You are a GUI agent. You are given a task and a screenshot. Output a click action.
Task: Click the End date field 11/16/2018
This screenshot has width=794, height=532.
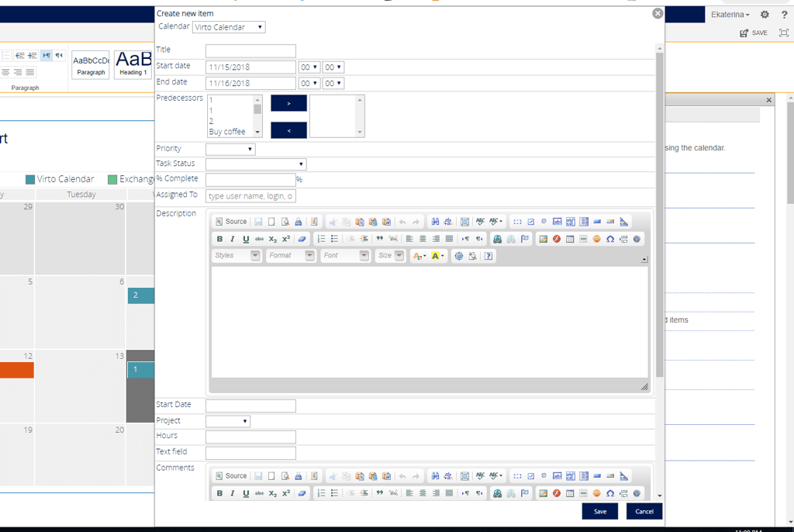click(x=250, y=83)
